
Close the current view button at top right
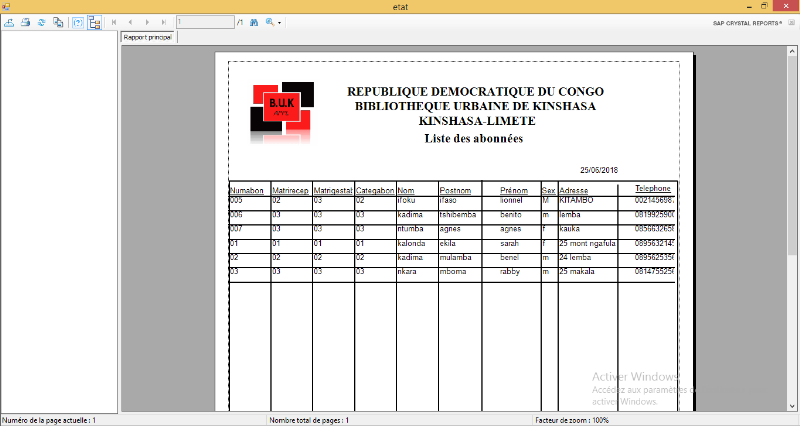tap(791, 22)
